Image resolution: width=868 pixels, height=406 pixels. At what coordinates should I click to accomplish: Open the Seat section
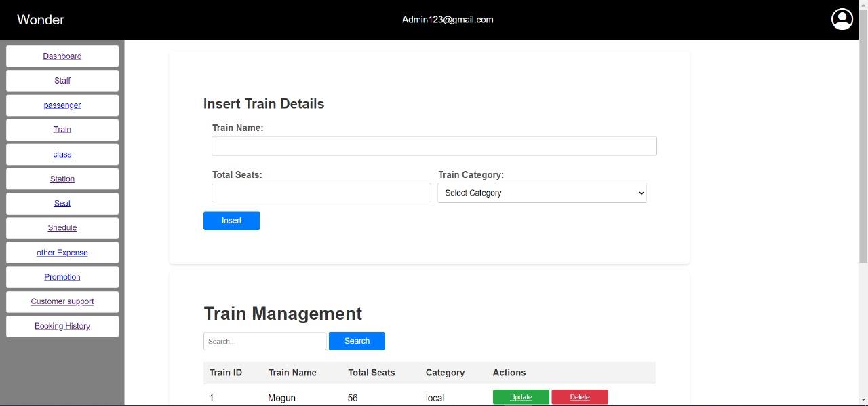click(62, 204)
